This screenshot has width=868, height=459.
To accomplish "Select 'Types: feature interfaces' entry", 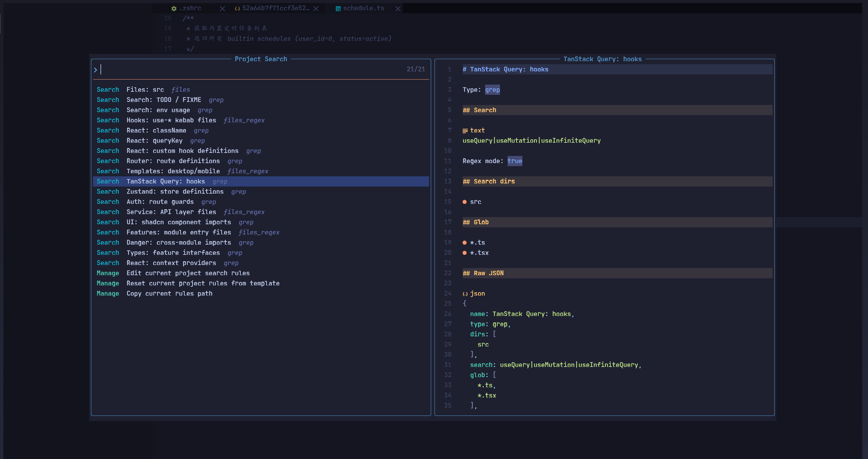I will click(x=261, y=253).
